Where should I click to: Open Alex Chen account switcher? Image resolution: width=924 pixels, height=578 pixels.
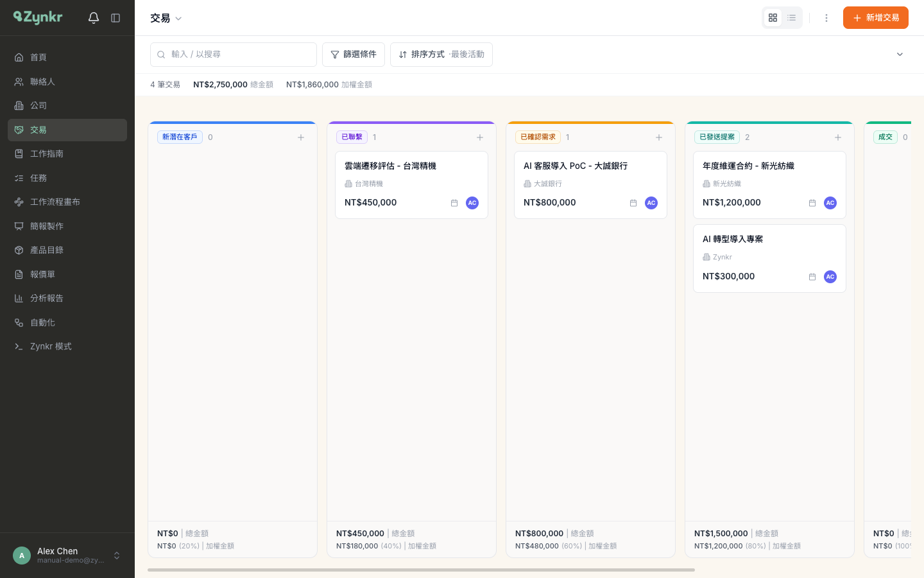click(67, 556)
